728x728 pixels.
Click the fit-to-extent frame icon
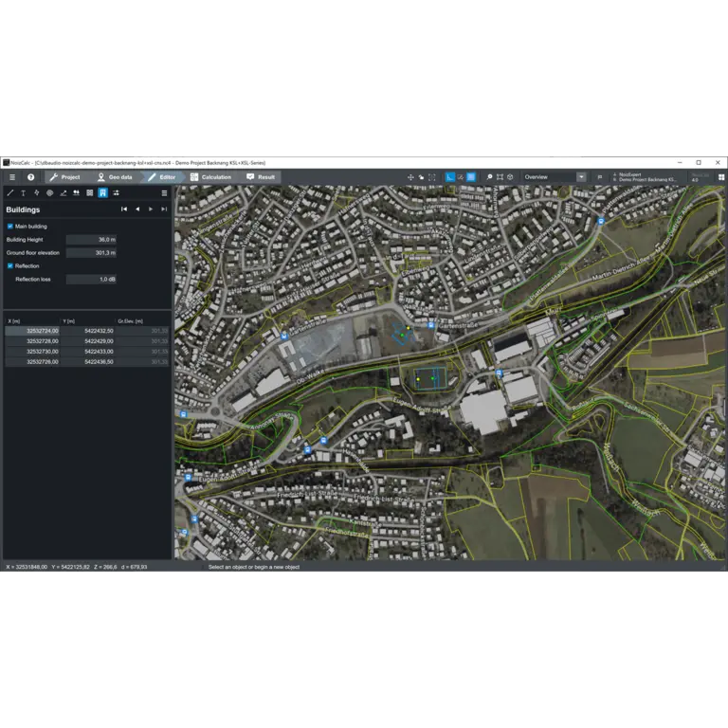click(x=432, y=177)
